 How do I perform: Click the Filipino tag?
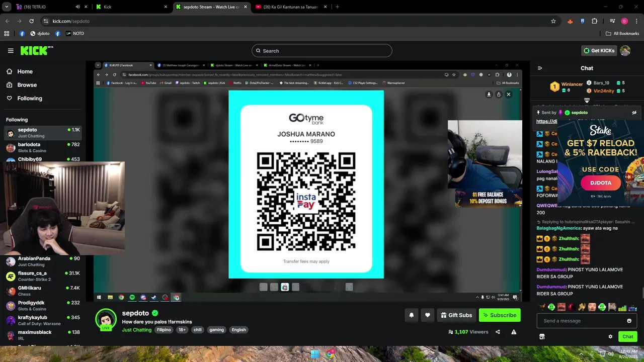click(x=164, y=330)
